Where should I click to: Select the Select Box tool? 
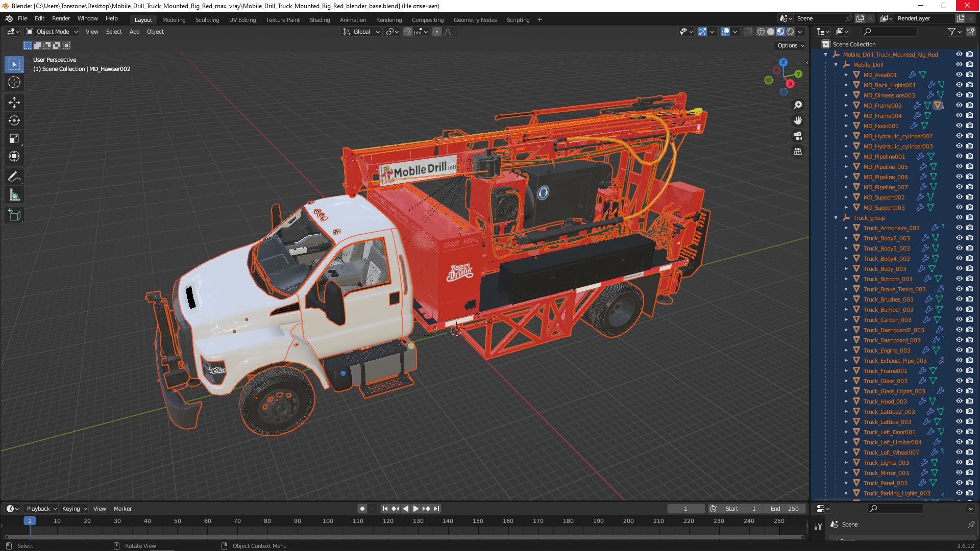14,64
